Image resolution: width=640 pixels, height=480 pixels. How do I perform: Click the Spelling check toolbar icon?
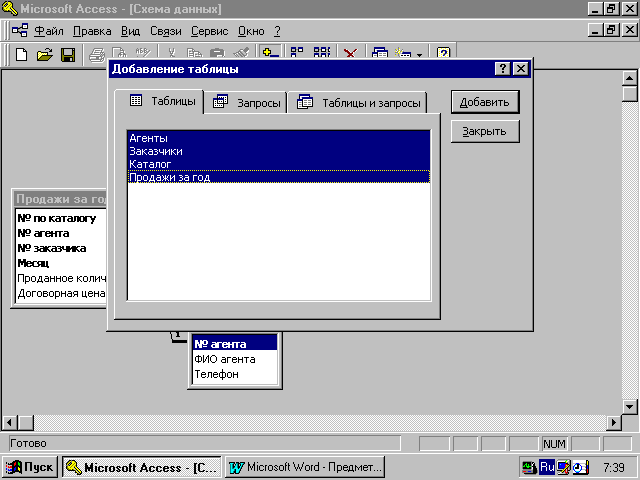point(143,54)
